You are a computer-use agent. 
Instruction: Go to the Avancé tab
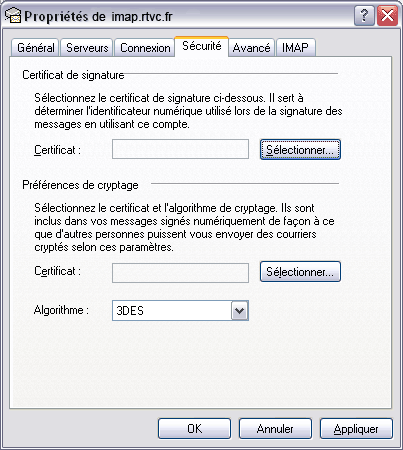point(251,48)
